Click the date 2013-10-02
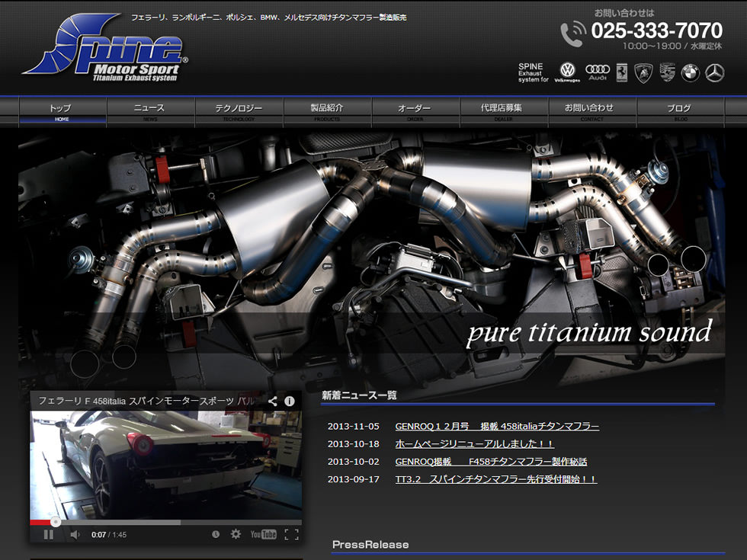 [354, 462]
